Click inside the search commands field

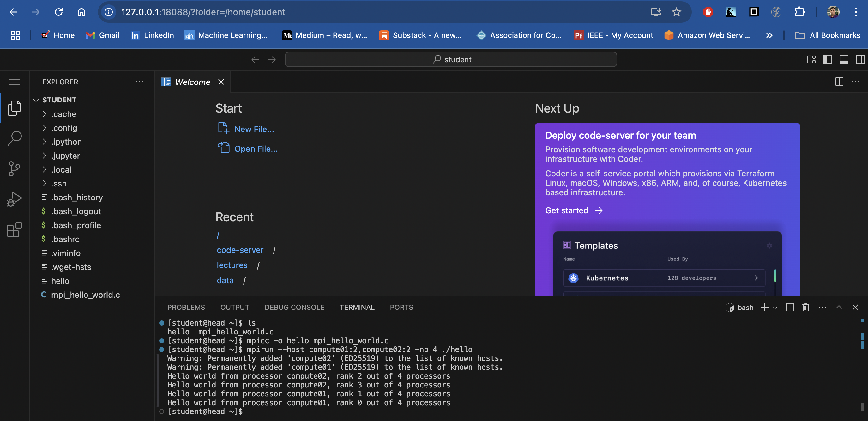[x=451, y=59]
